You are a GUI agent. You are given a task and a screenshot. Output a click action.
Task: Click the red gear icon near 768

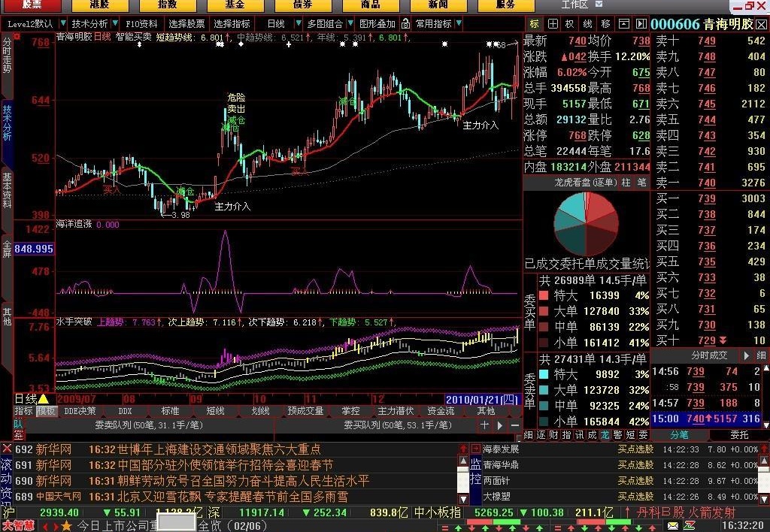tap(17, 36)
